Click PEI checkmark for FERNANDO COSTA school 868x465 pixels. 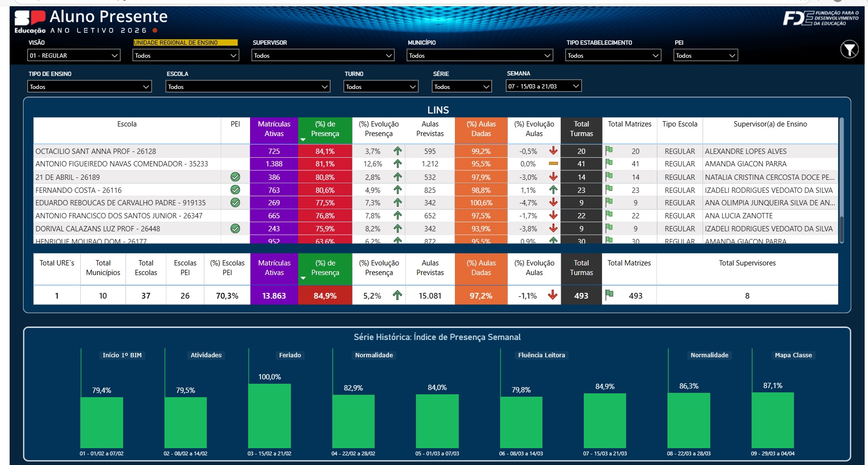235,190
